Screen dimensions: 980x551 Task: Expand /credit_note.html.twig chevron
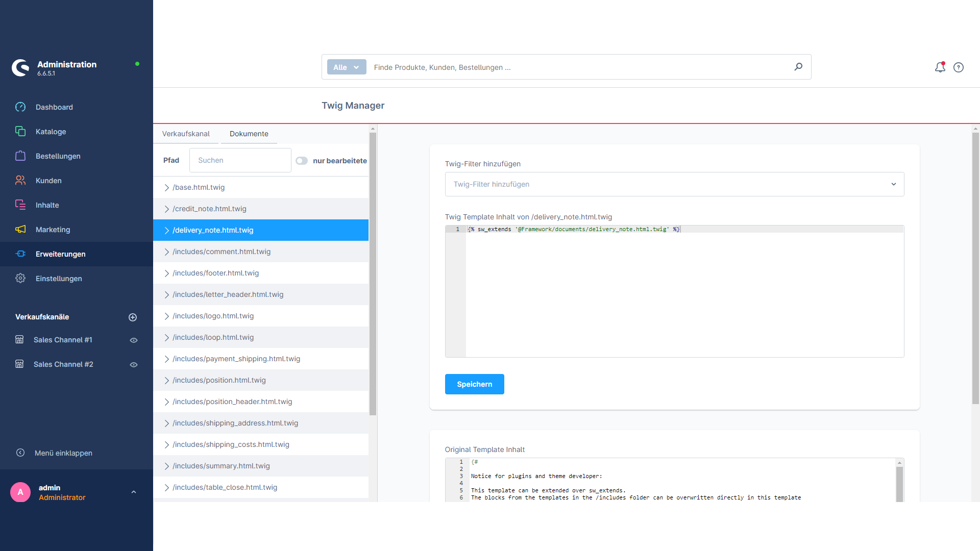point(166,209)
